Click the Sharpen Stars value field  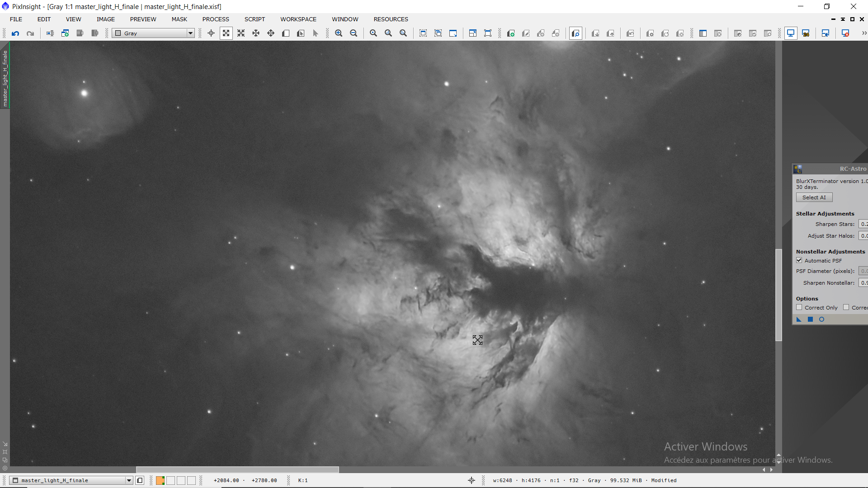[x=863, y=224]
